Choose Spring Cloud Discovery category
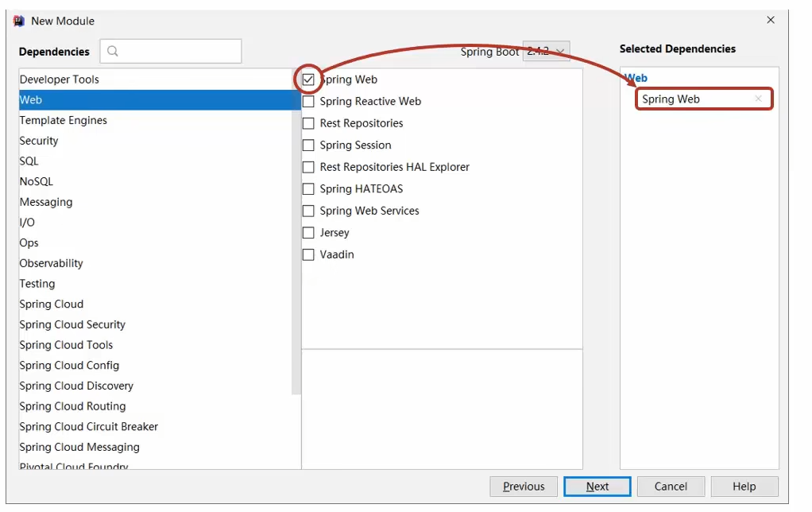Image resolution: width=812 pixels, height=512 pixels. [156, 386]
